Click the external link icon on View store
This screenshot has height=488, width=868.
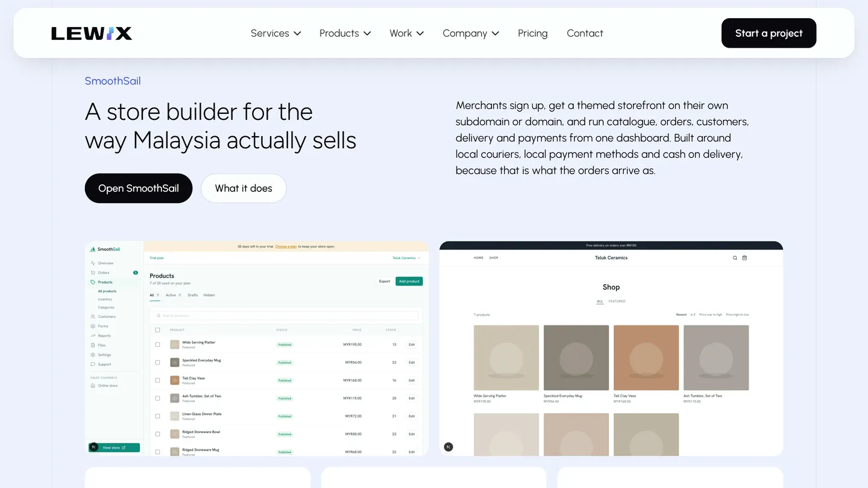coord(124,448)
